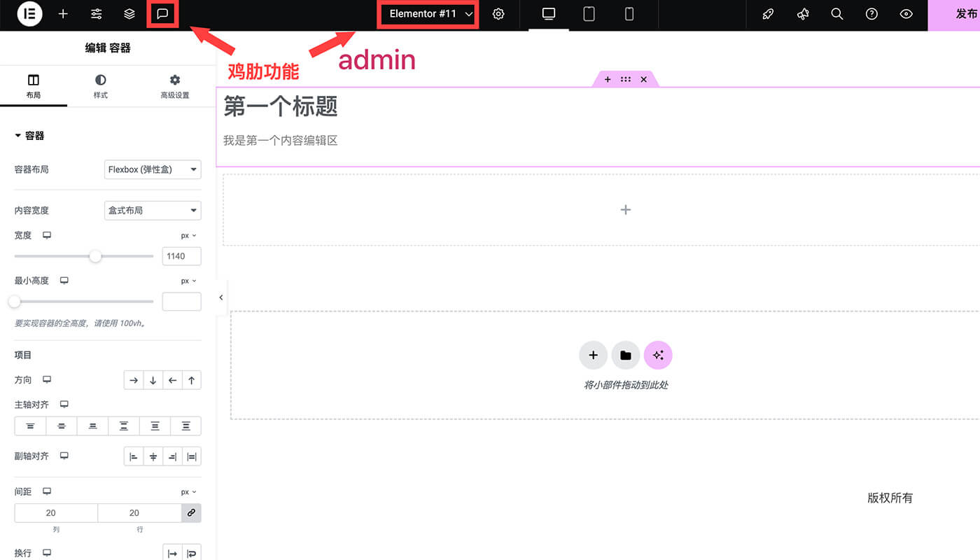Switch to tablet preview mode
The height and width of the screenshot is (560, 980).
click(589, 14)
